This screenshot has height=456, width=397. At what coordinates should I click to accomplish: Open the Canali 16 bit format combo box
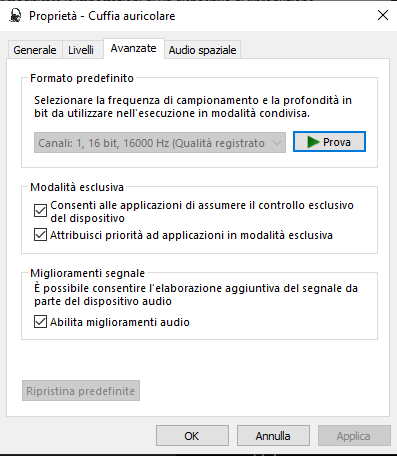160,143
